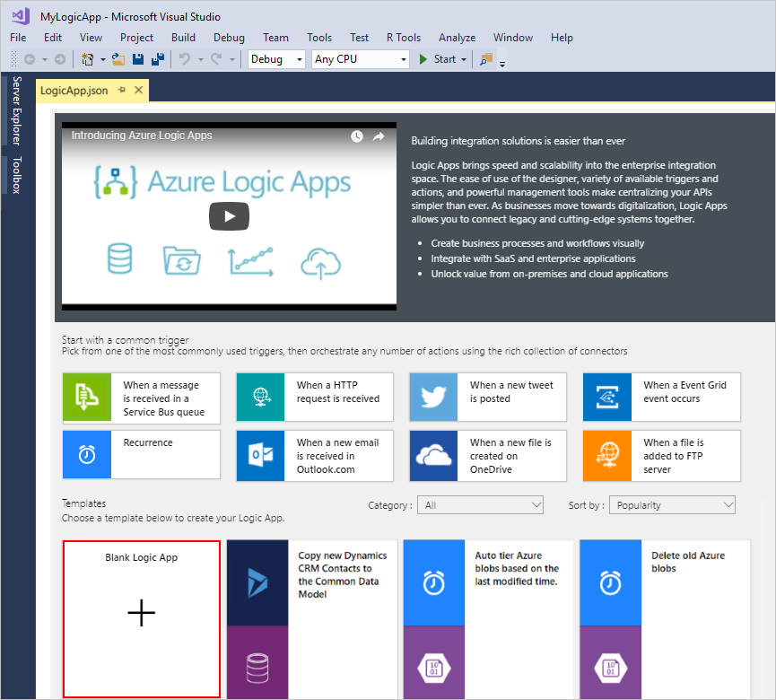Select the OneDrive new file trigger
This screenshot has width=776, height=700.
487,456
